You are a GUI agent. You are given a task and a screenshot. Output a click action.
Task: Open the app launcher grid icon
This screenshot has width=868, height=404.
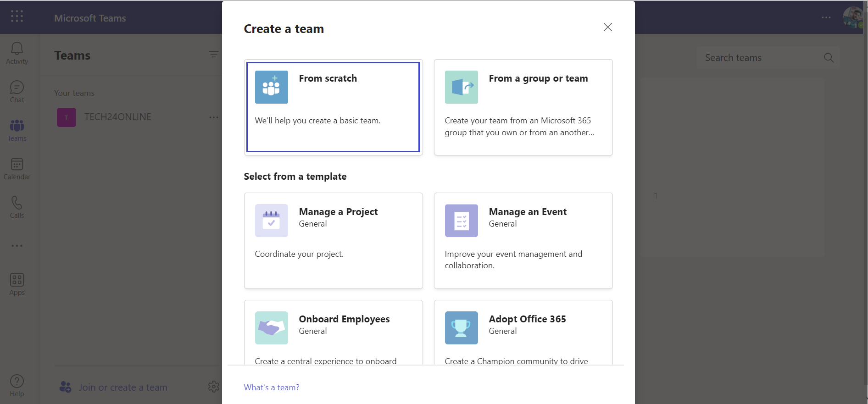pos(17,17)
